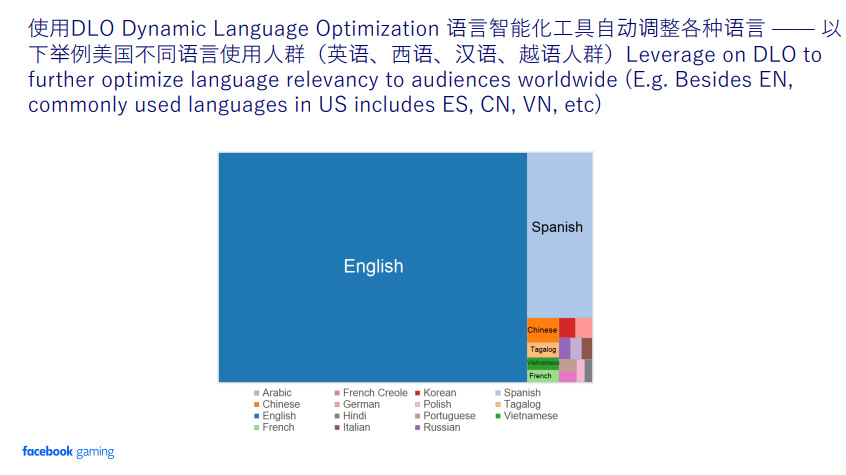The width and height of the screenshot is (846, 475).
Task: Click the salmon German block in treemap
Action: (584, 328)
